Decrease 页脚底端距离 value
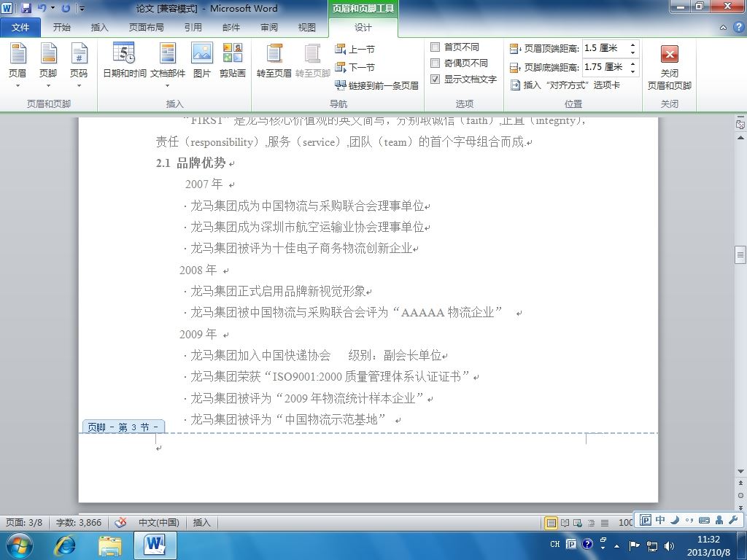Viewport: 747px width, 560px height. [632, 71]
